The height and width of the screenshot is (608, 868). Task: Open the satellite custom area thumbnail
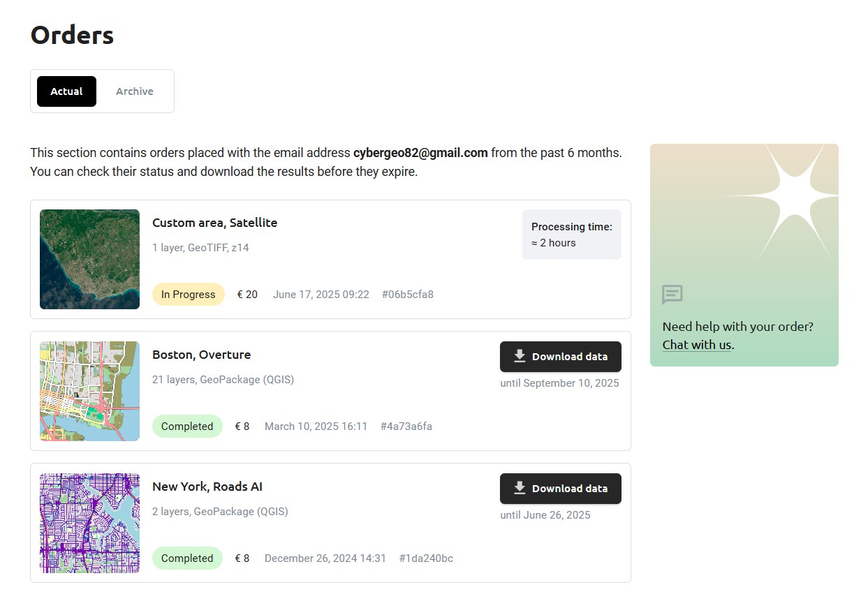89,259
